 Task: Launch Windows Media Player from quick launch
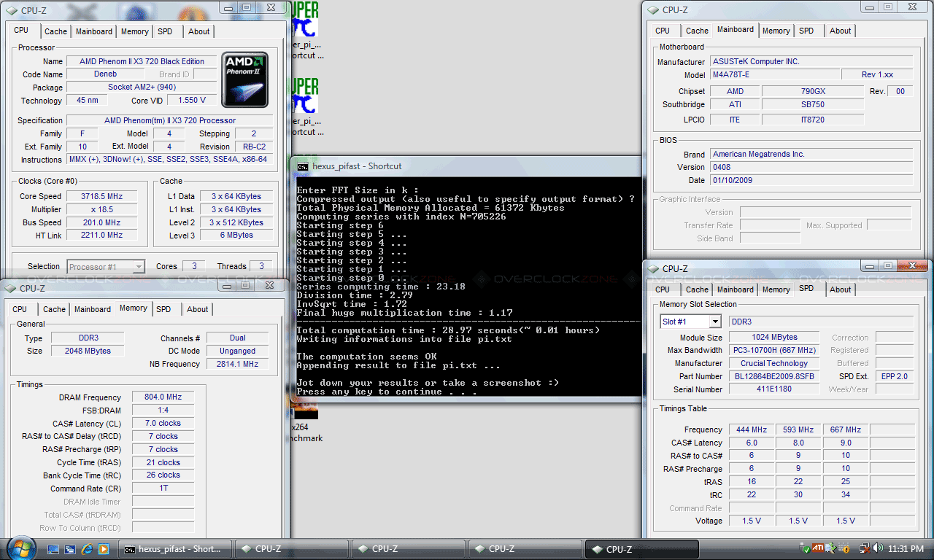pos(104,549)
